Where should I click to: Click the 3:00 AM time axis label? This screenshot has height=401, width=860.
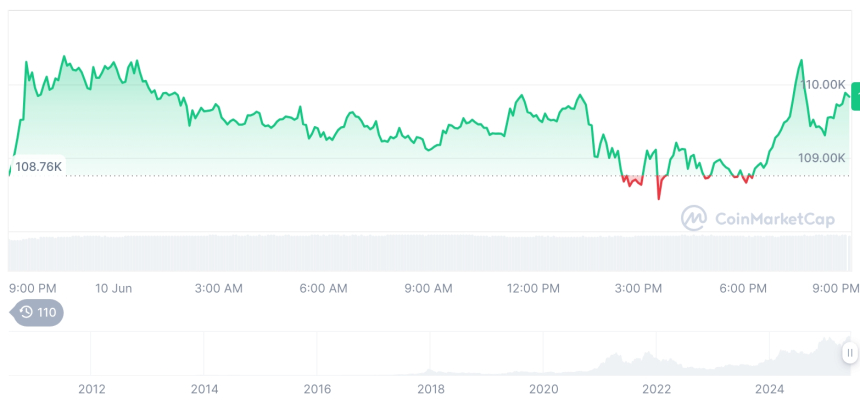click(x=219, y=288)
